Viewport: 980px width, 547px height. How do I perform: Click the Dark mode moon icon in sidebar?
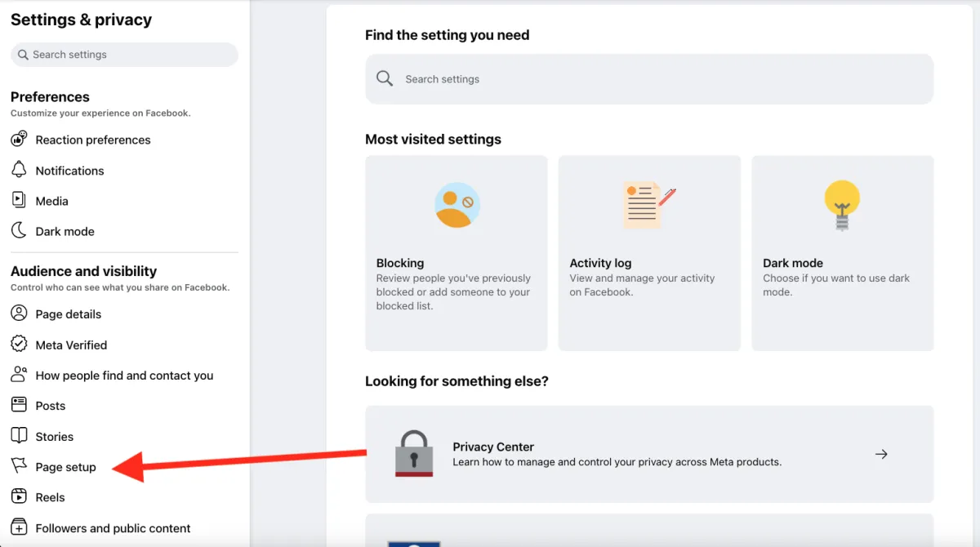coord(19,231)
